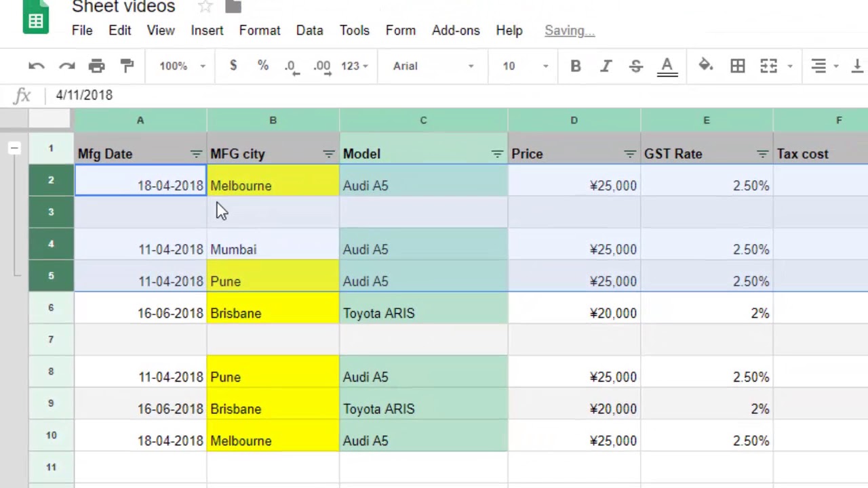Click the undo arrow icon
Screen dimensions: 868x488
[37, 66]
